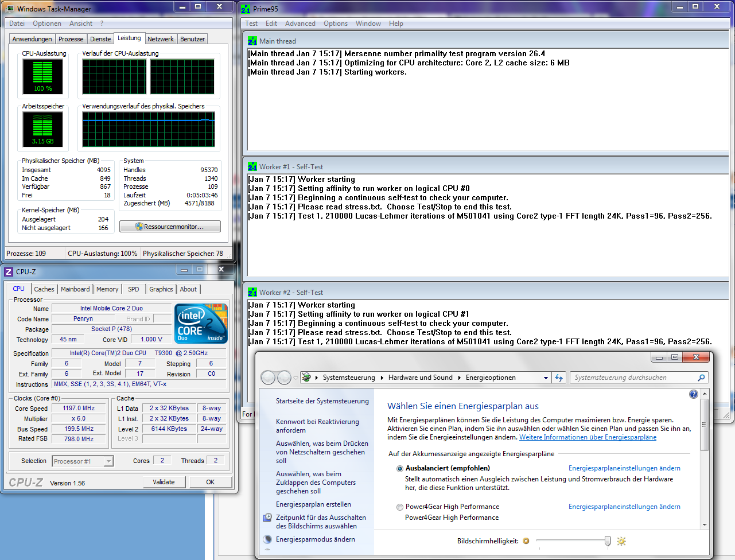
Task: Open the About tab in CPU-Z
Action: [x=188, y=289]
